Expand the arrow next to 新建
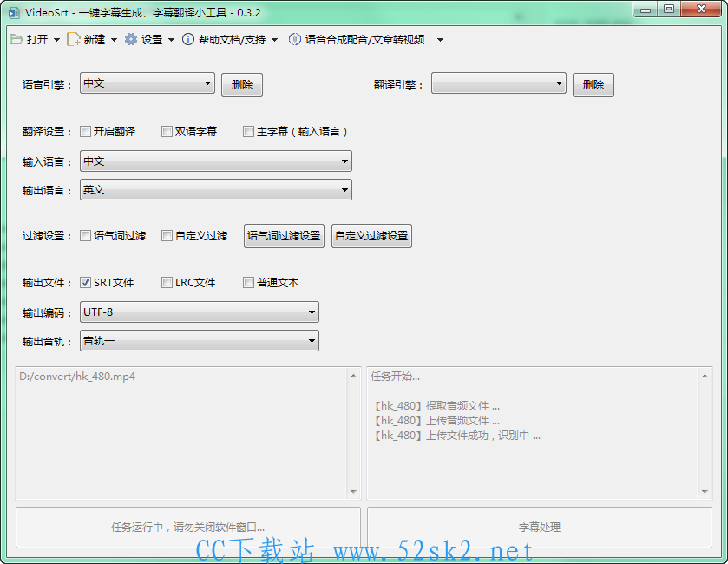 tap(114, 40)
